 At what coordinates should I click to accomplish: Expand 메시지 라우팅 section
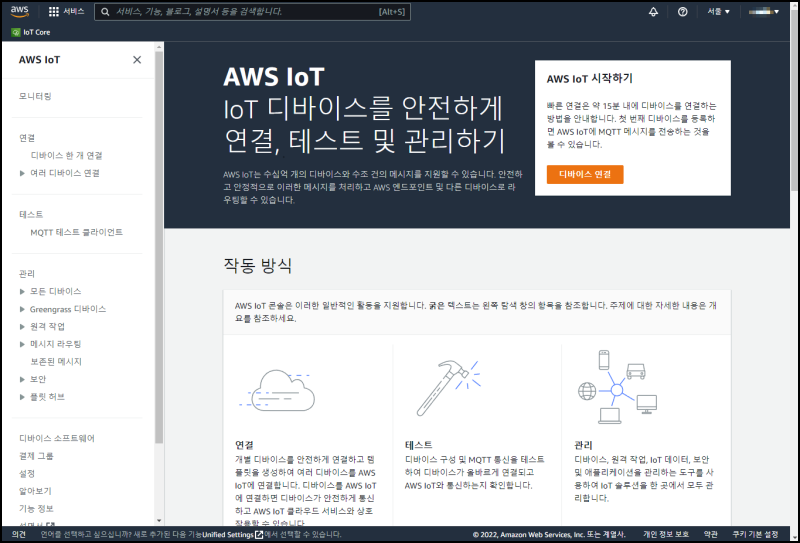coord(22,344)
